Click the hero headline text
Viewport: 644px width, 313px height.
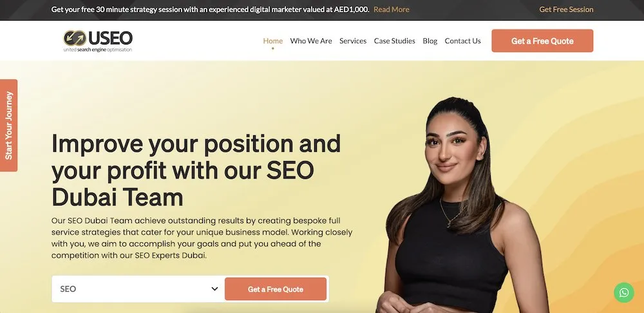(196, 171)
